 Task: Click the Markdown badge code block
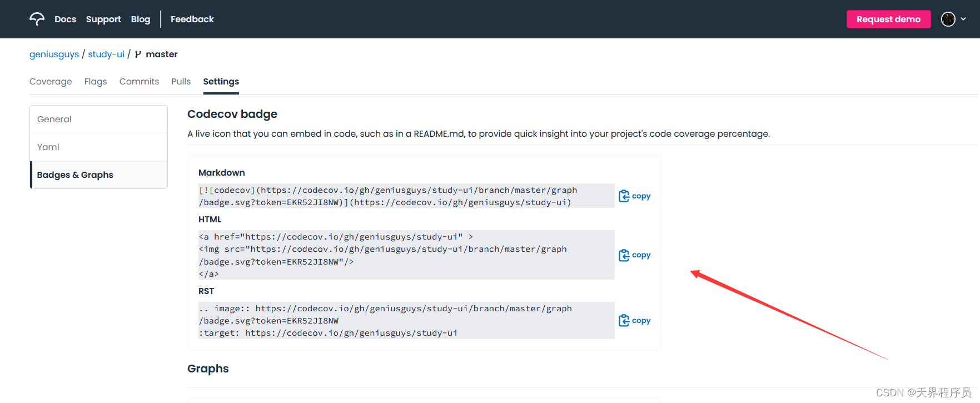coord(406,196)
